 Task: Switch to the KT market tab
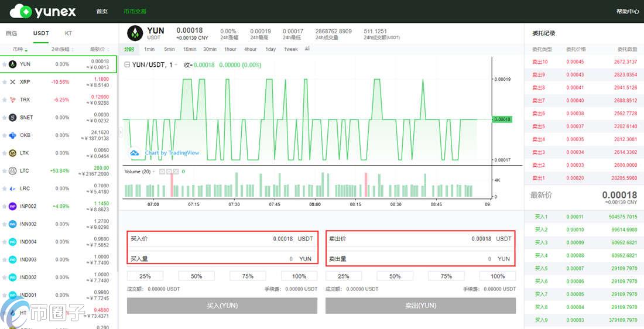coord(68,33)
